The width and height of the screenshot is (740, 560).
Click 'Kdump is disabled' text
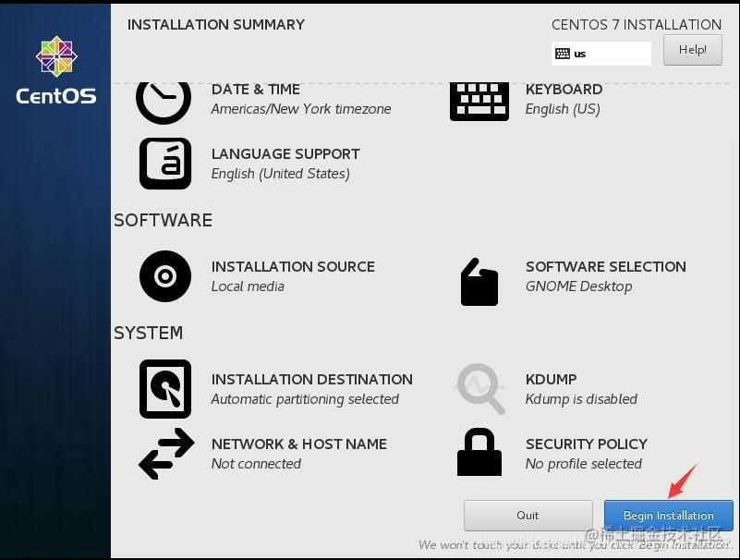[x=581, y=399]
